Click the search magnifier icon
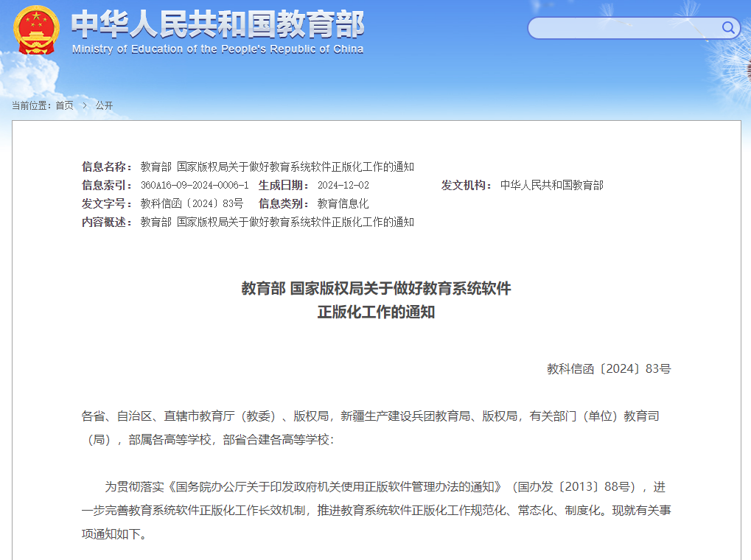 pos(729,27)
